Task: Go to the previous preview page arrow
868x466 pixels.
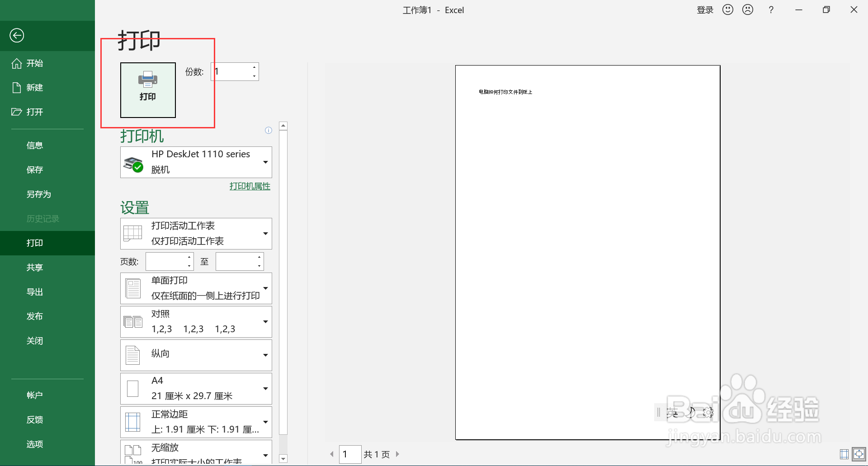Action: pos(332,454)
